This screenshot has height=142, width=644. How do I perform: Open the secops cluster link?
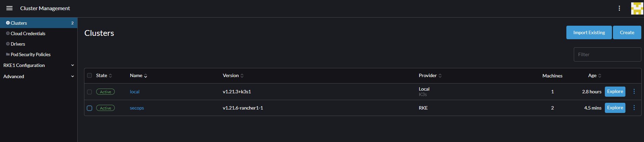coord(137,108)
